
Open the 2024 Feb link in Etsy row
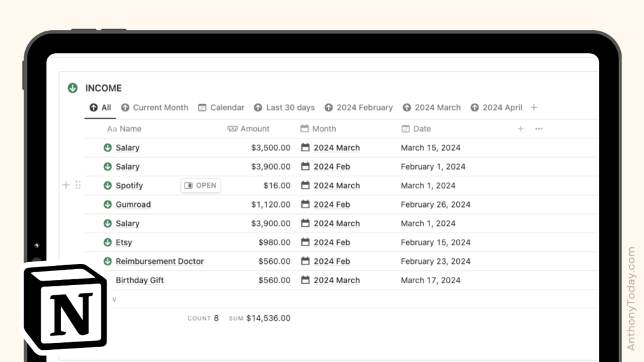[x=332, y=242]
